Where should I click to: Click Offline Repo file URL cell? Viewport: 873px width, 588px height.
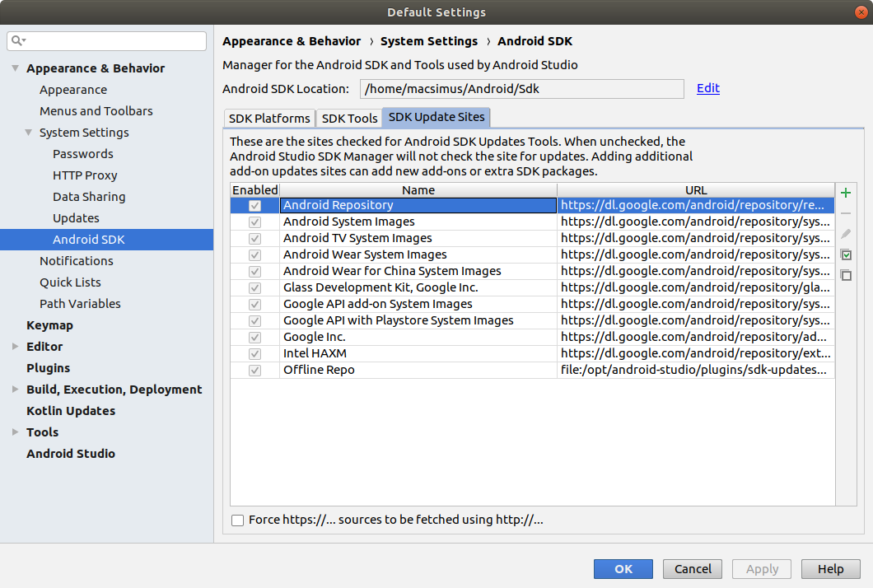click(x=696, y=371)
